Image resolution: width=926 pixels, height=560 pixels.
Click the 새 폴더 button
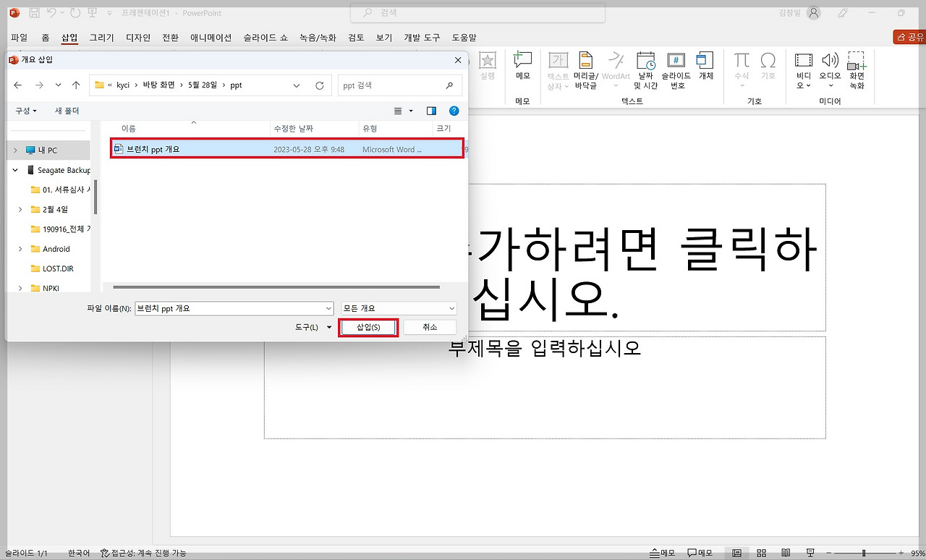[x=67, y=111]
